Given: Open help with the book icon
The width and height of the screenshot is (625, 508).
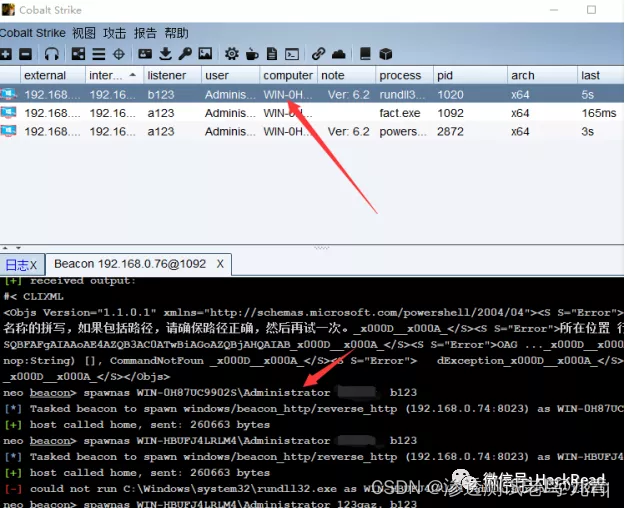Looking at the screenshot, I should [365, 53].
